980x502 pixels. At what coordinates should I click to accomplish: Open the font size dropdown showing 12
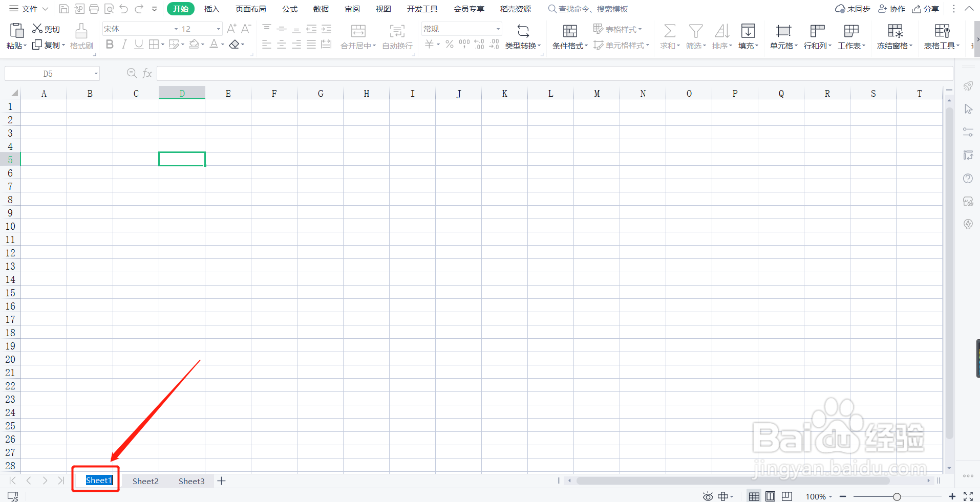tap(219, 29)
